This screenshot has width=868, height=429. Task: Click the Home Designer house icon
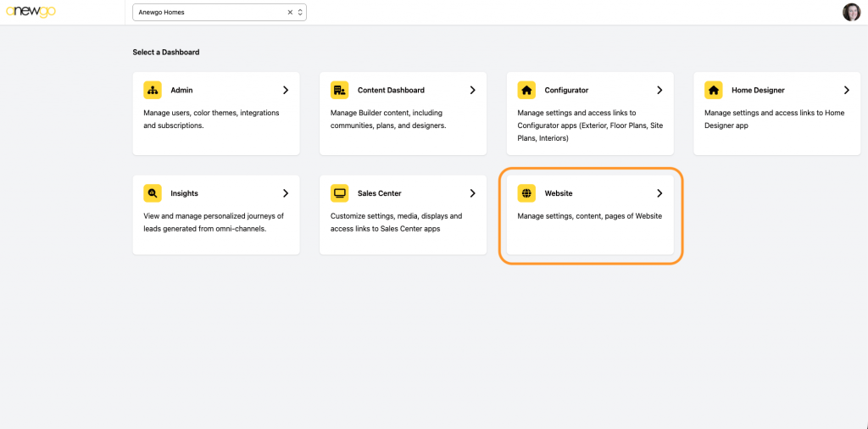714,90
